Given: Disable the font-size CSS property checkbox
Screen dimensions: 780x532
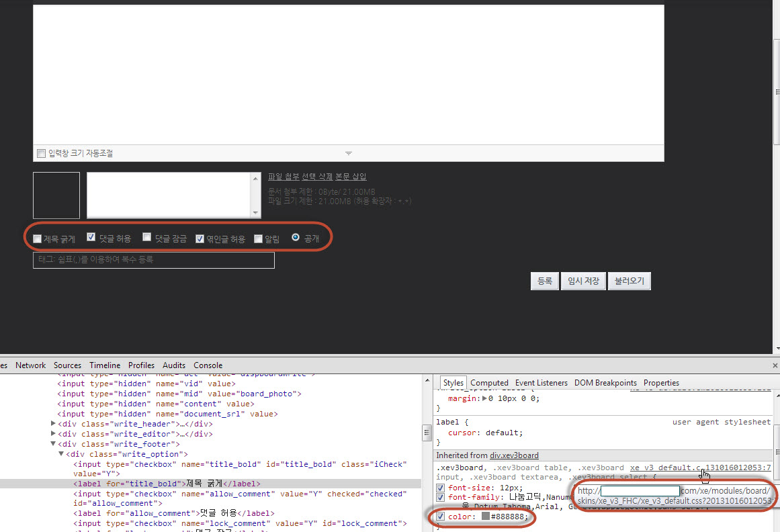Looking at the screenshot, I should [441, 488].
